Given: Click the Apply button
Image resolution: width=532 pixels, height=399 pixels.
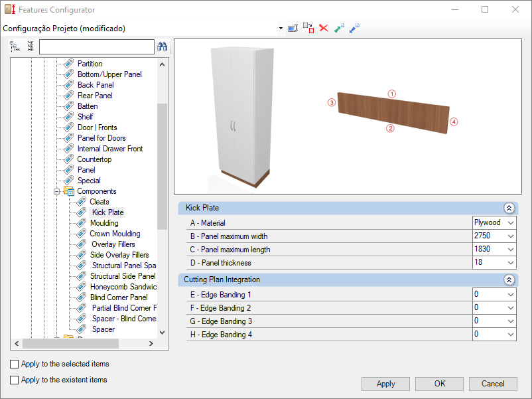Looking at the screenshot, I should [x=385, y=384].
